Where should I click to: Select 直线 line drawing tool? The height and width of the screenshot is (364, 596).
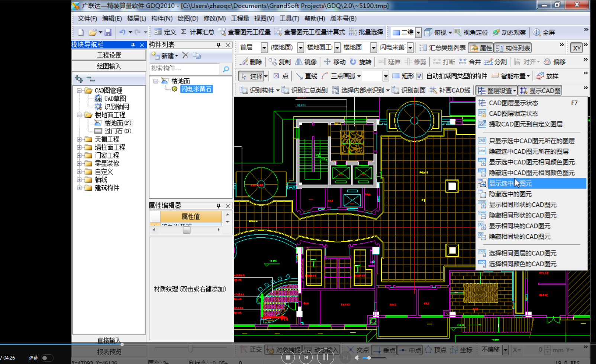click(x=306, y=76)
